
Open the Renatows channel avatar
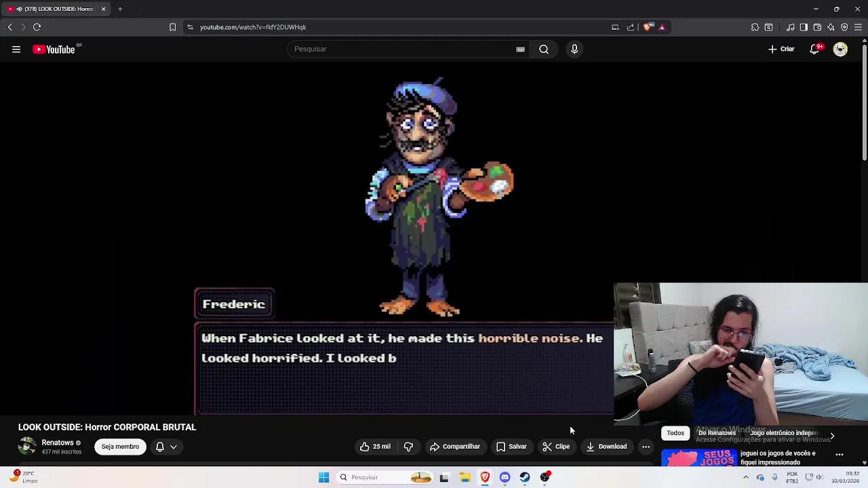point(27,446)
